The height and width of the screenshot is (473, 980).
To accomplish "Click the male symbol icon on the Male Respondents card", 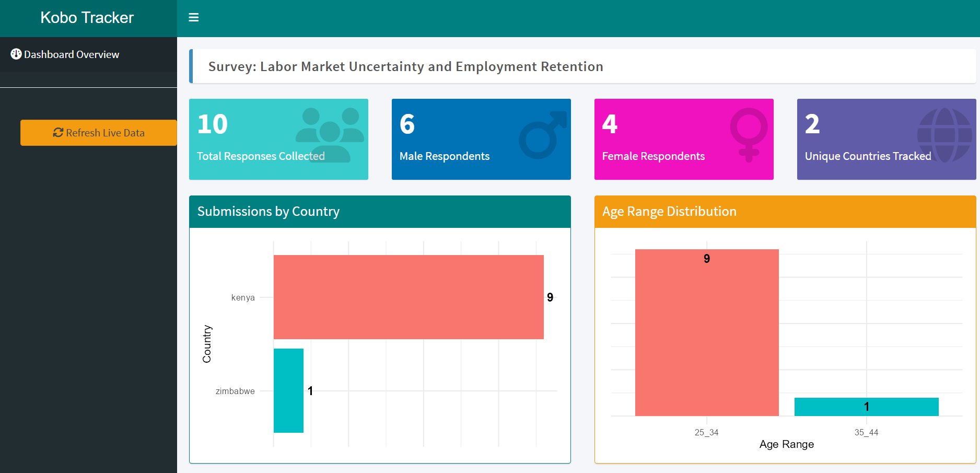I will (542, 135).
